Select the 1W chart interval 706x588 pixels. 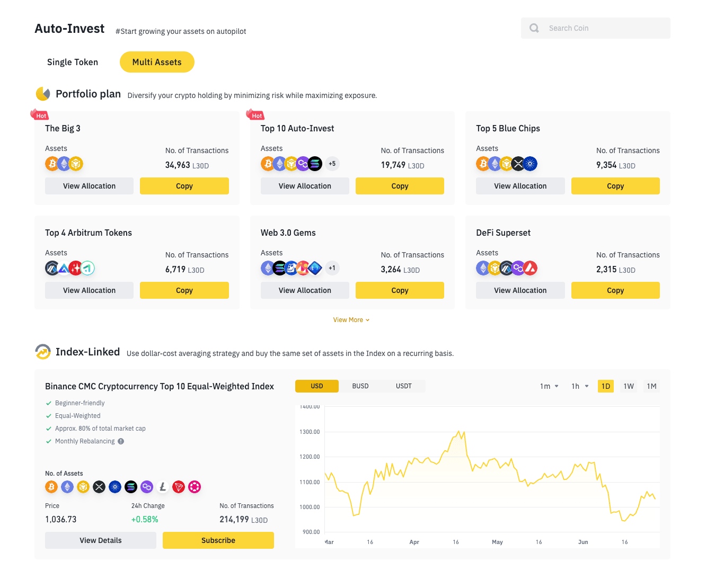(629, 386)
